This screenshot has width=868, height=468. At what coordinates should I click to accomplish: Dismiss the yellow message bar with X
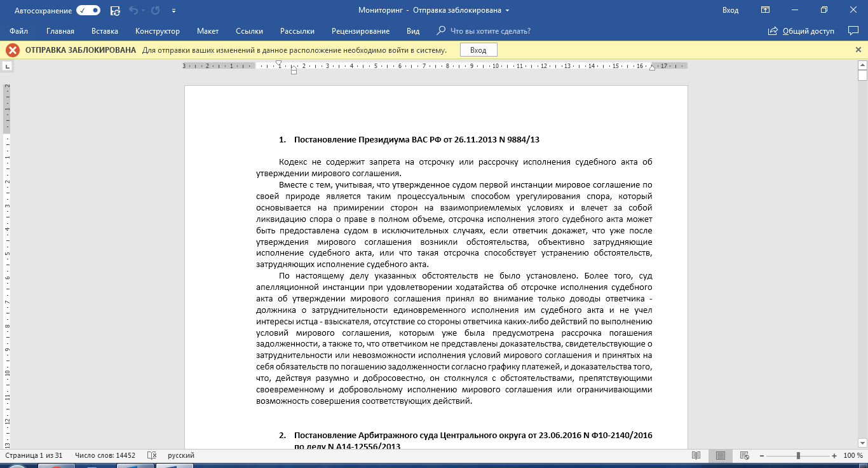click(x=858, y=50)
